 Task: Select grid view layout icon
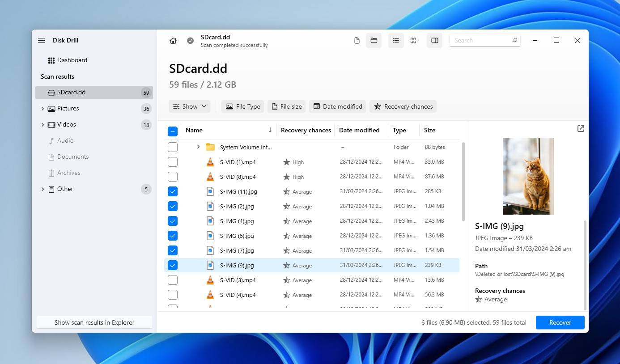(413, 41)
